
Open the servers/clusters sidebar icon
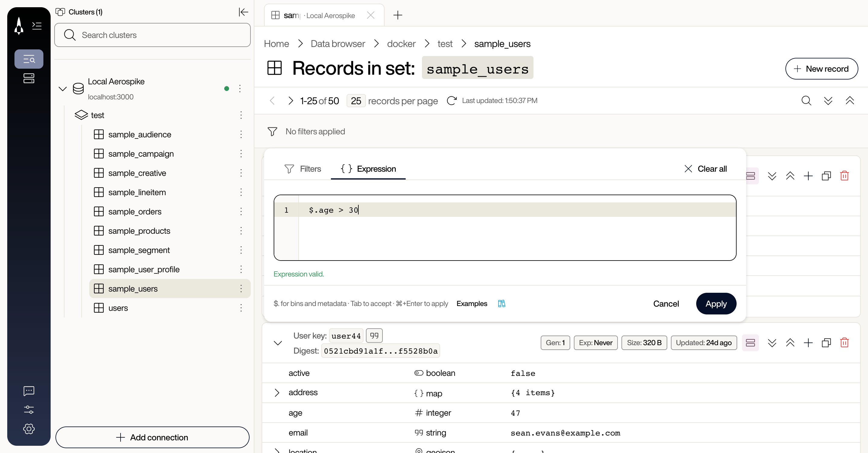[x=29, y=79]
